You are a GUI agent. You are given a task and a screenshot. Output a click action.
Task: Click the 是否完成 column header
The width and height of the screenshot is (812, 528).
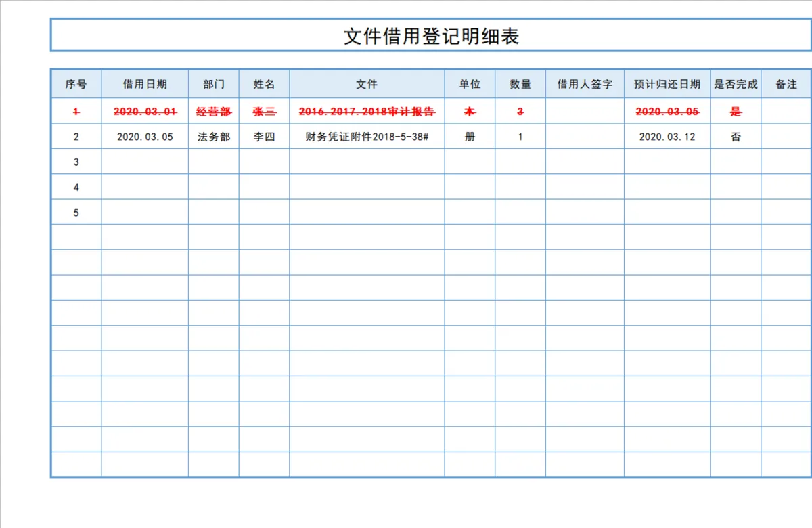[736, 84]
